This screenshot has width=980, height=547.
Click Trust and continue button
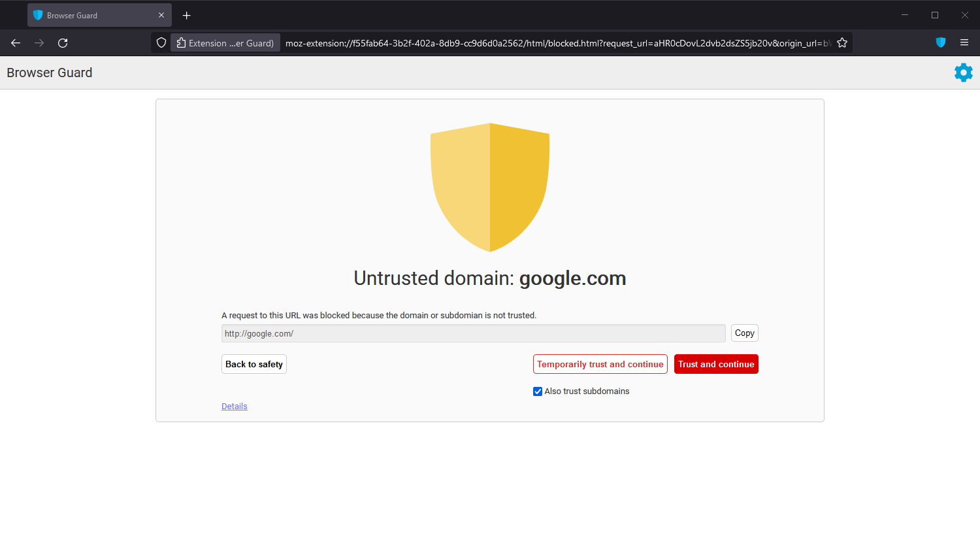pos(716,364)
